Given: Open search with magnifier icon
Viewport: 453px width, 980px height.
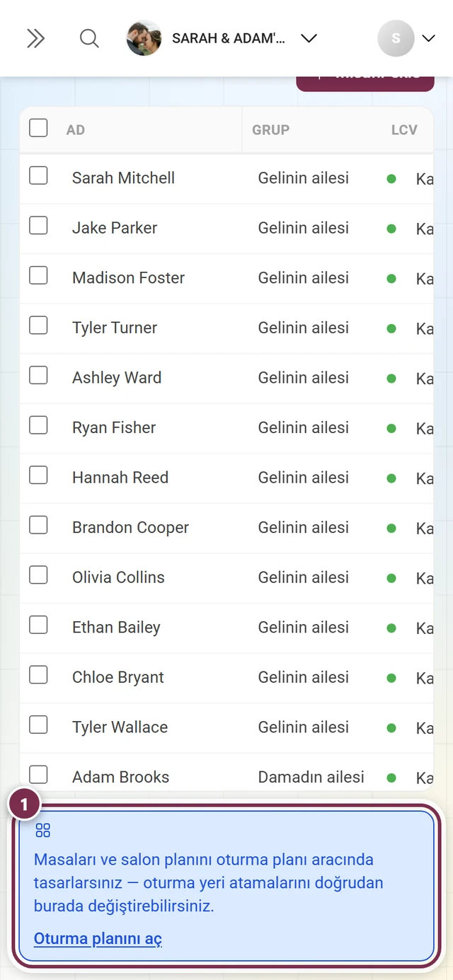Looking at the screenshot, I should point(89,38).
